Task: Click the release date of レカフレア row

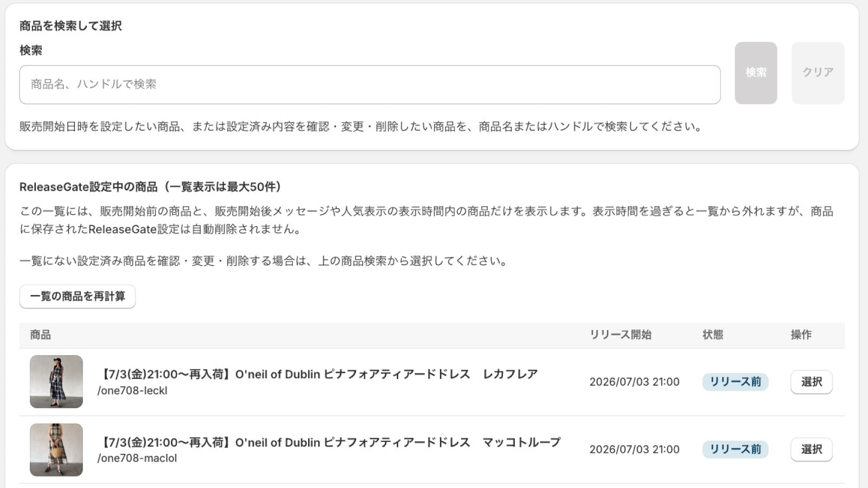Action: point(634,382)
